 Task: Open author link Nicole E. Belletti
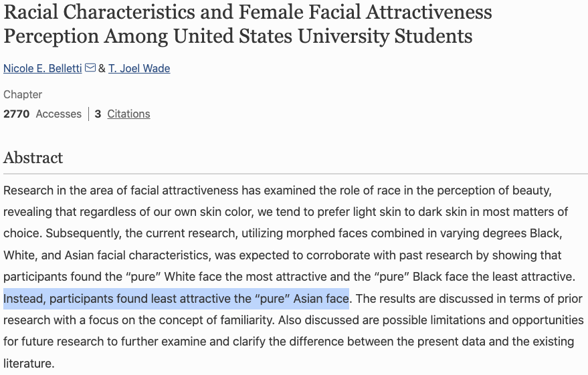tap(43, 69)
